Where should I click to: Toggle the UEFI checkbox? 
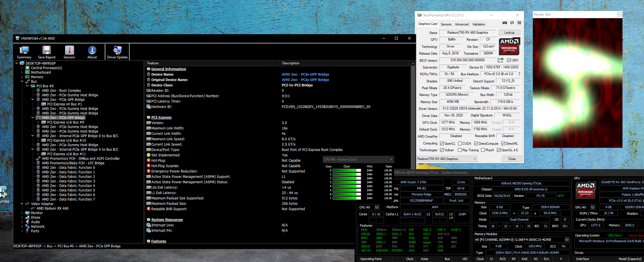click(509, 60)
